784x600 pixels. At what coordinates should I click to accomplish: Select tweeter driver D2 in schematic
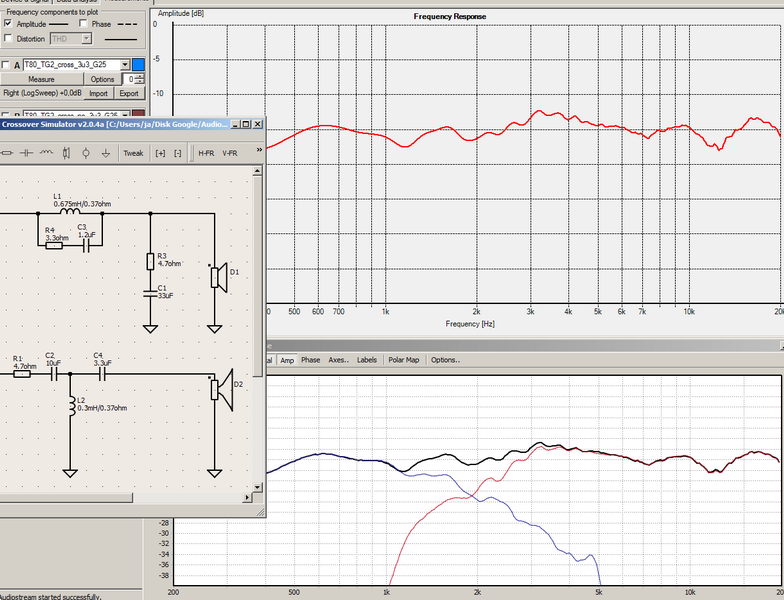coord(223,390)
